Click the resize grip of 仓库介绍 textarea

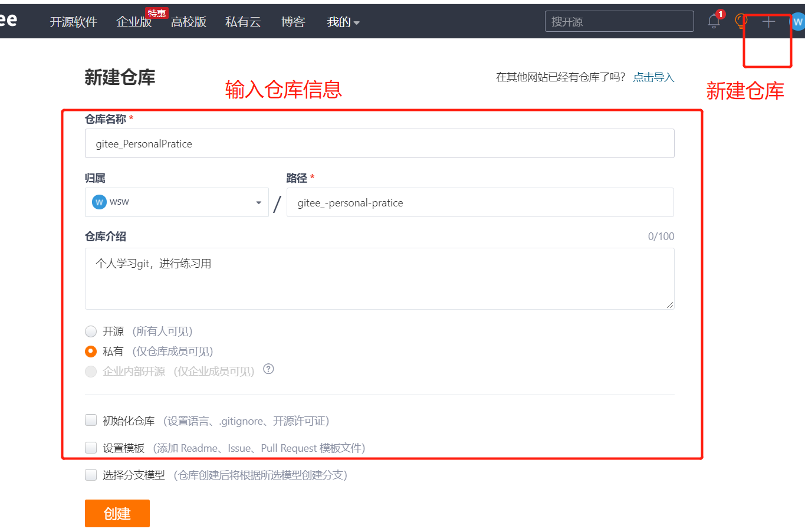670,305
